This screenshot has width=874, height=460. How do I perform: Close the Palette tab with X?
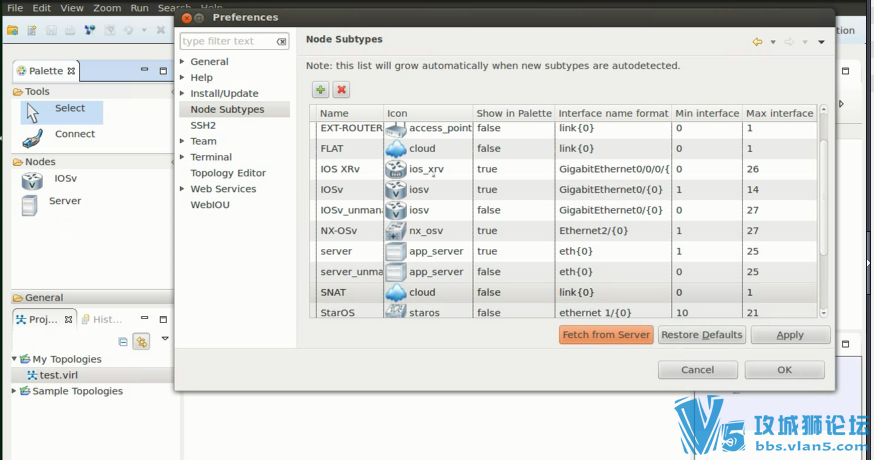click(x=71, y=71)
